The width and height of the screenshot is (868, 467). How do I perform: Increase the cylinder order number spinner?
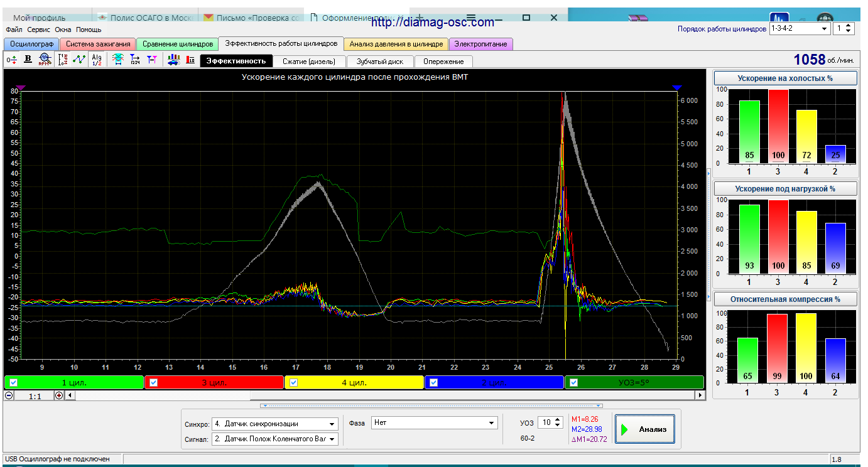tap(849, 26)
